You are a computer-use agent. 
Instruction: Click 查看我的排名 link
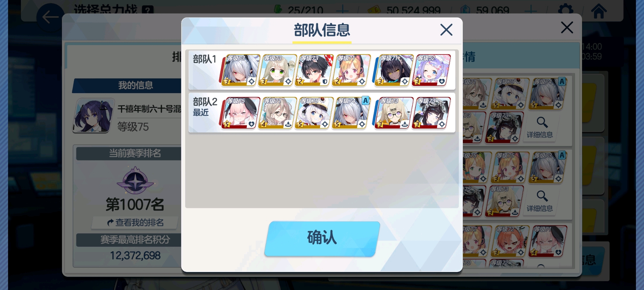coord(135,222)
